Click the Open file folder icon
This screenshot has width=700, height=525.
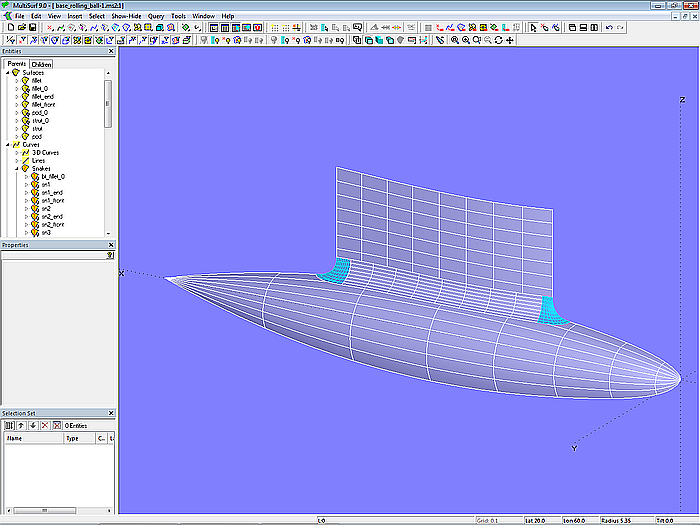(x=20, y=28)
